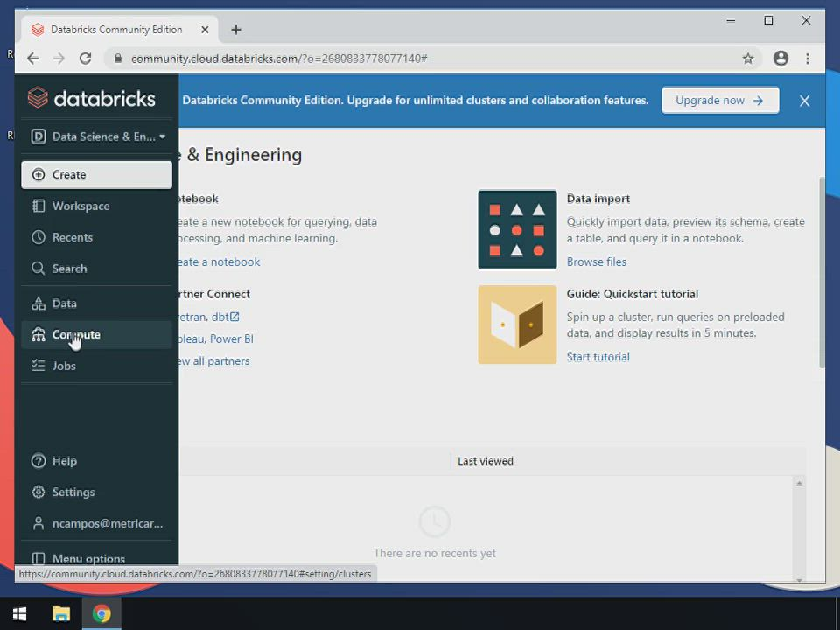Open Settings label in the sidebar
The width and height of the screenshot is (840, 630).
[x=73, y=493]
